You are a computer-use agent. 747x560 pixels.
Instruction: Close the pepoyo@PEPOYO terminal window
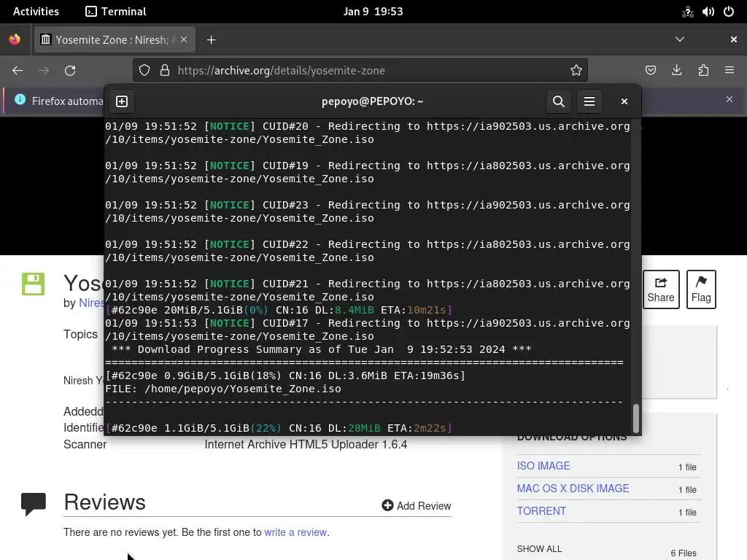point(624,101)
